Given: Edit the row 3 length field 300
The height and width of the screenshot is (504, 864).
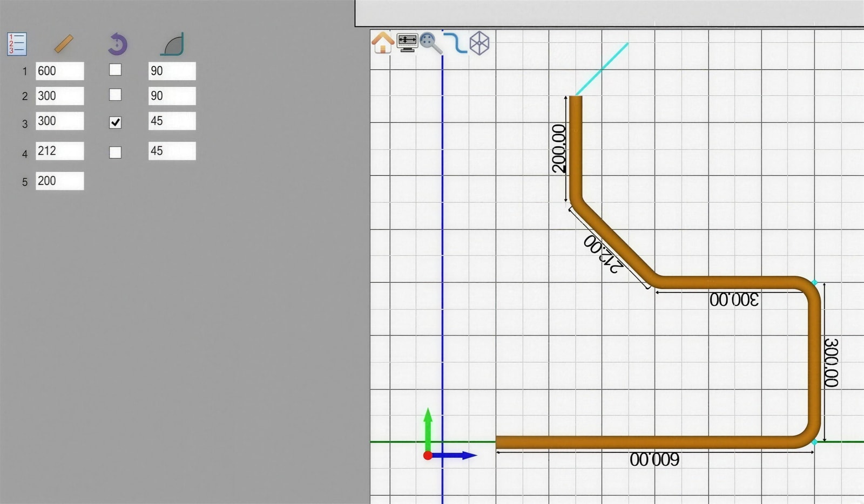Looking at the screenshot, I should [59, 120].
